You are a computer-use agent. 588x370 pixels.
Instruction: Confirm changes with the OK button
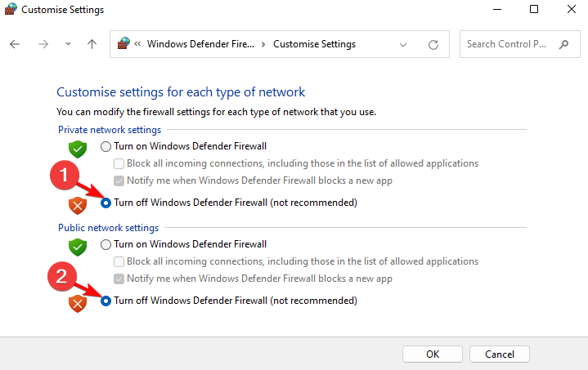[433, 354]
